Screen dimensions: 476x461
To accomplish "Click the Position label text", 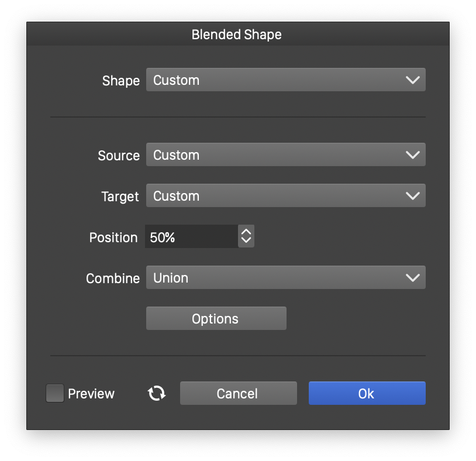I will point(113,238).
